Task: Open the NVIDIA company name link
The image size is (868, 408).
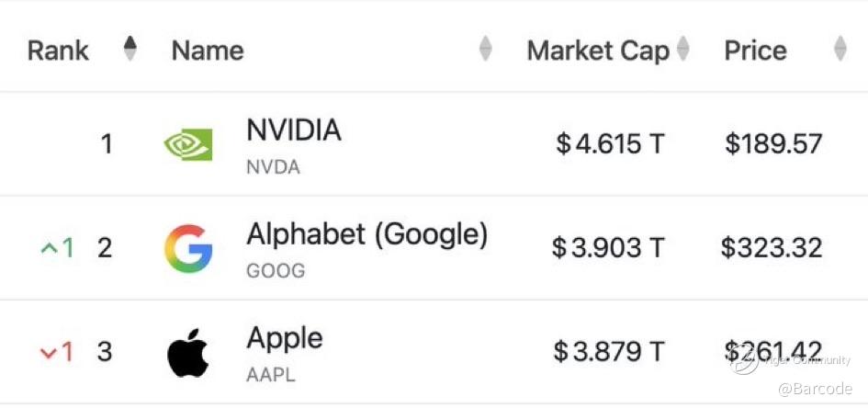Action: point(294,130)
